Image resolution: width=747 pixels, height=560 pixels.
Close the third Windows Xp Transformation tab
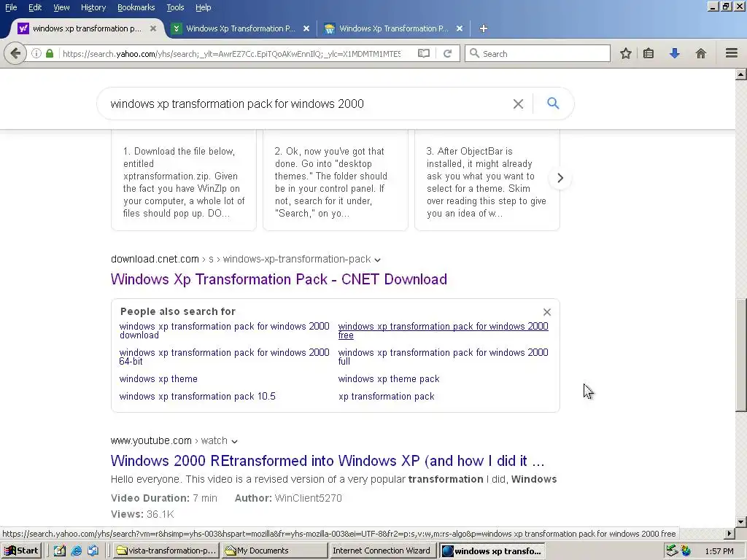(460, 28)
